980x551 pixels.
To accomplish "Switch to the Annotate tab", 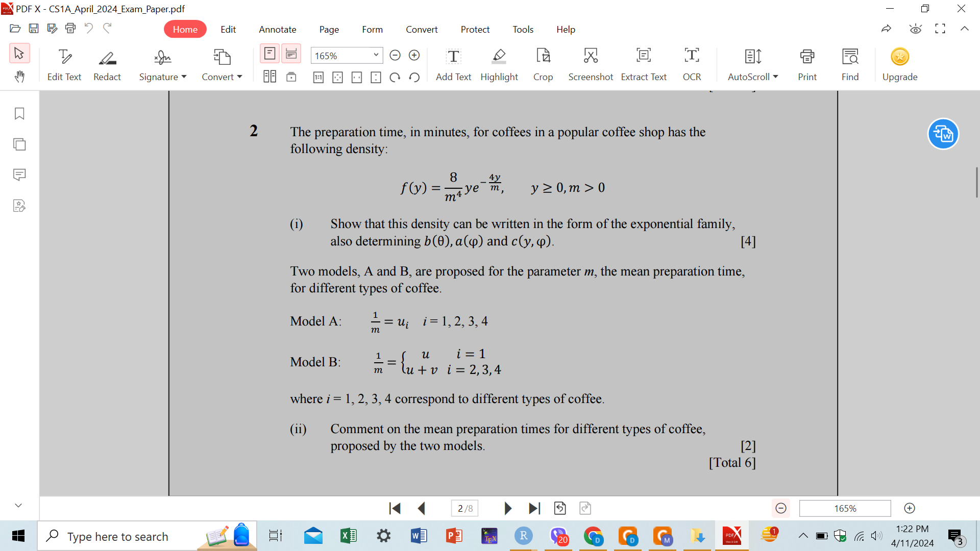I will 277,29.
